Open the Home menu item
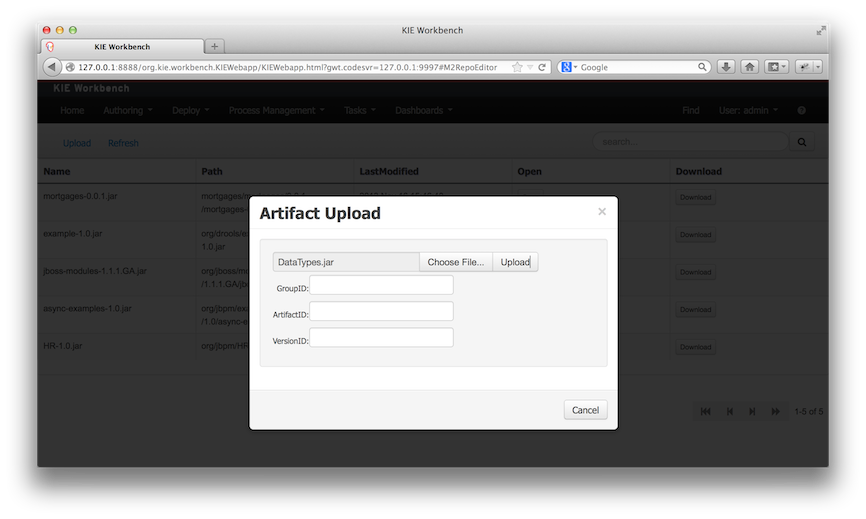866x519 pixels. pos(72,110)
